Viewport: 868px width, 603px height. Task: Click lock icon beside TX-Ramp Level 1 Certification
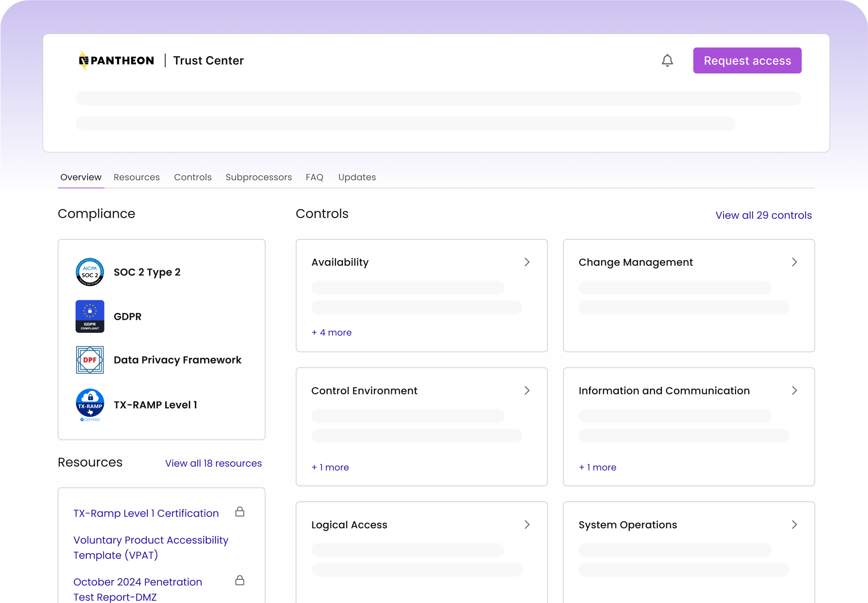click(240, 512)
